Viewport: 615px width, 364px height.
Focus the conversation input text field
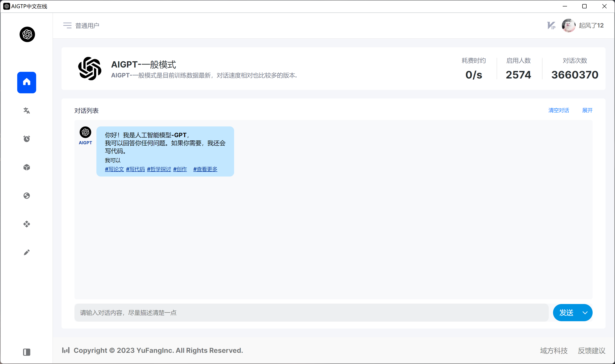311,312
